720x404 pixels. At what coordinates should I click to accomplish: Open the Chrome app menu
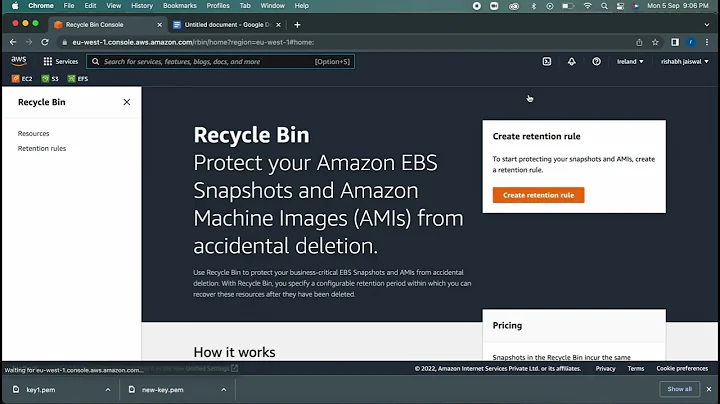click(x=41, y=6)
